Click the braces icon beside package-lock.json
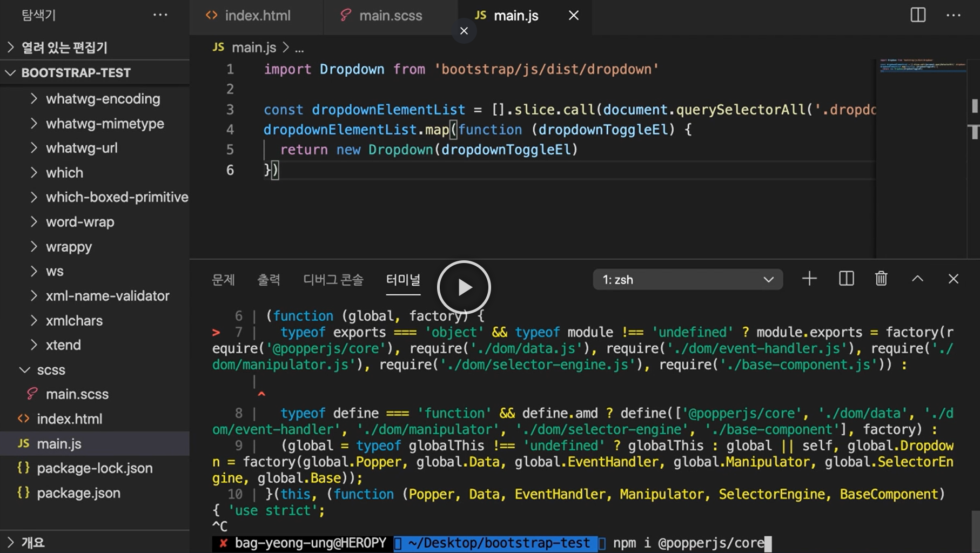Image resolution: width=980 pixels, height=553 pixels. (23, 468)
